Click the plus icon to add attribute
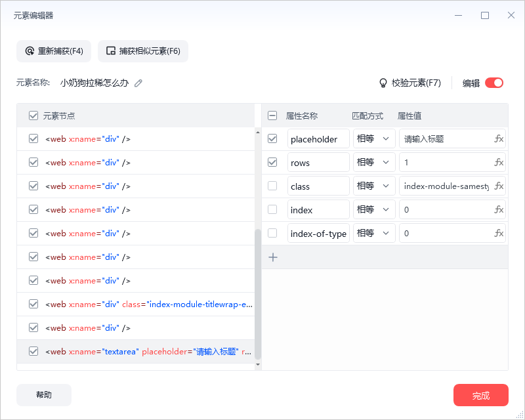525x420 pixels. [x=273, y=257]
